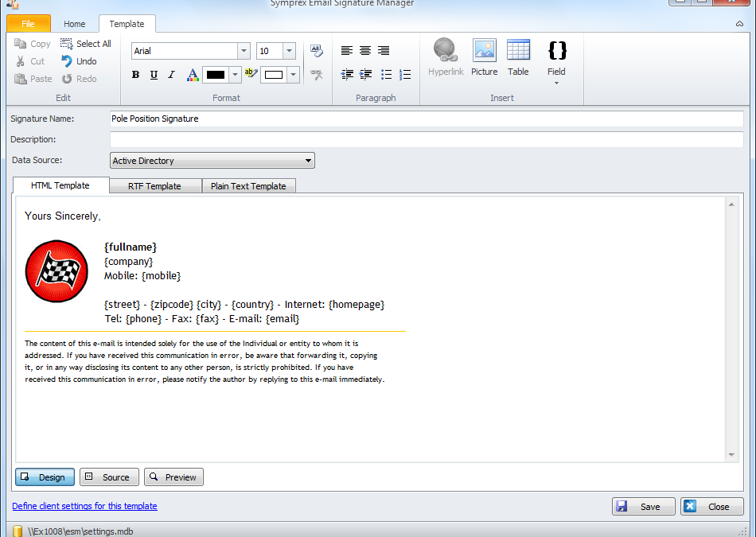Open the font family dropdown

243,50
